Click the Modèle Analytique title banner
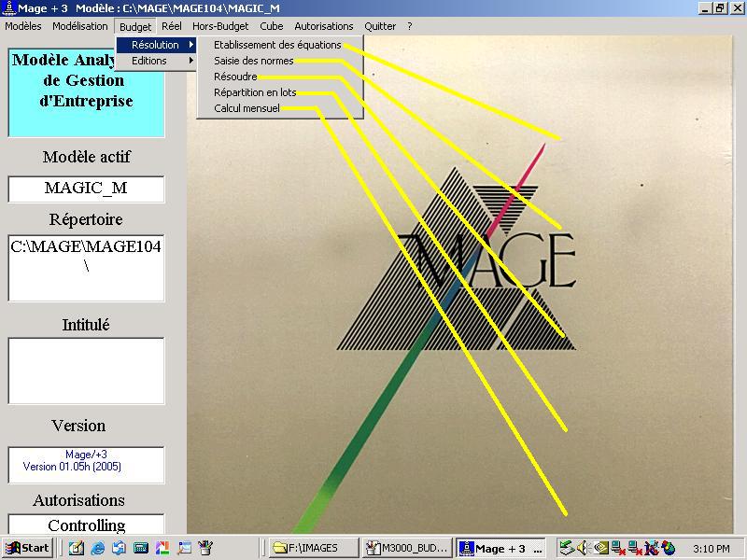 [86, 92]
